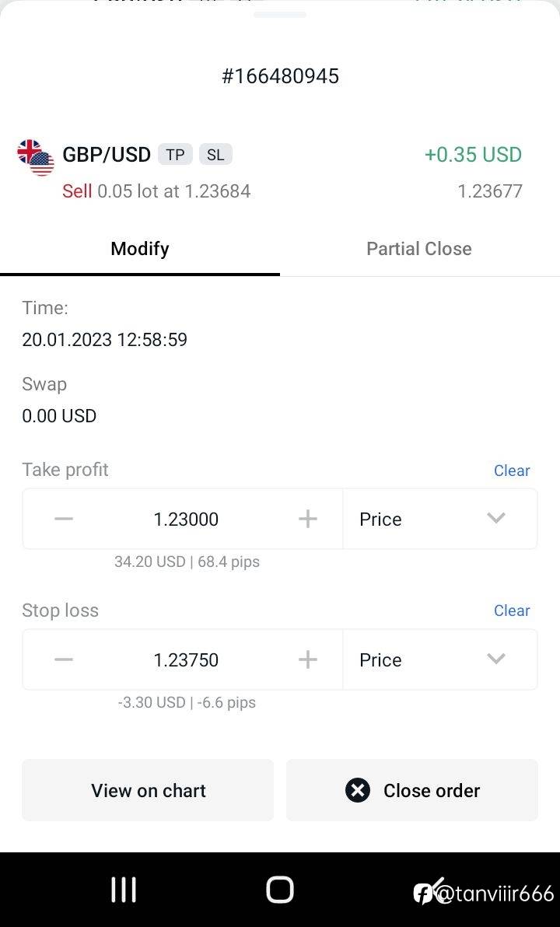Viewport: 560px width, 927px height.
Task: Tap the Android home icon
Action: pyautogui.click(x=280, y=890)
